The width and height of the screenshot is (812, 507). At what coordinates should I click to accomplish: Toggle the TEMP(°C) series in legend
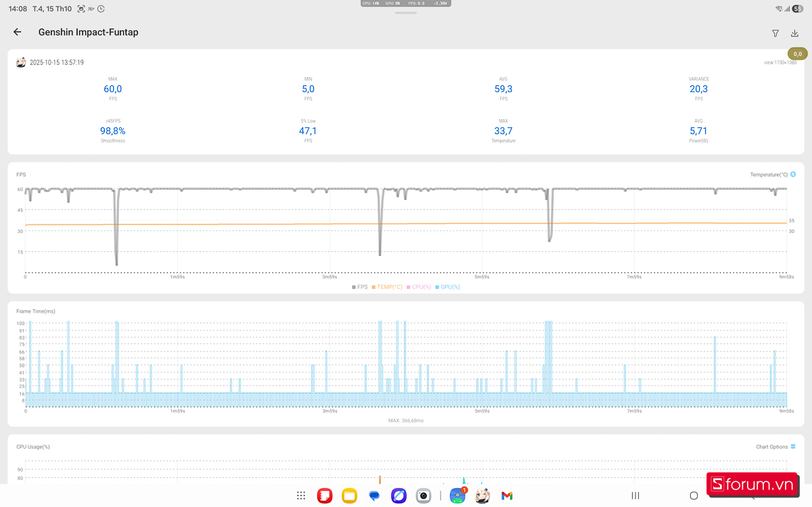(x=387, y=287)
